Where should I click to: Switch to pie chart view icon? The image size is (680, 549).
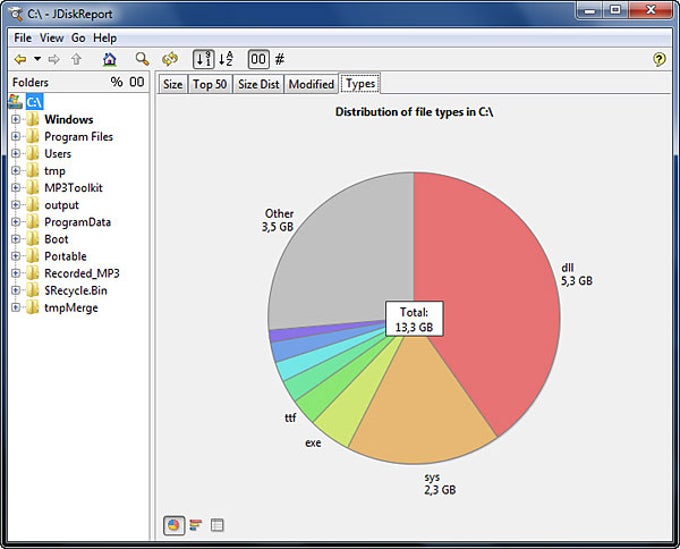tap(174, 526)
